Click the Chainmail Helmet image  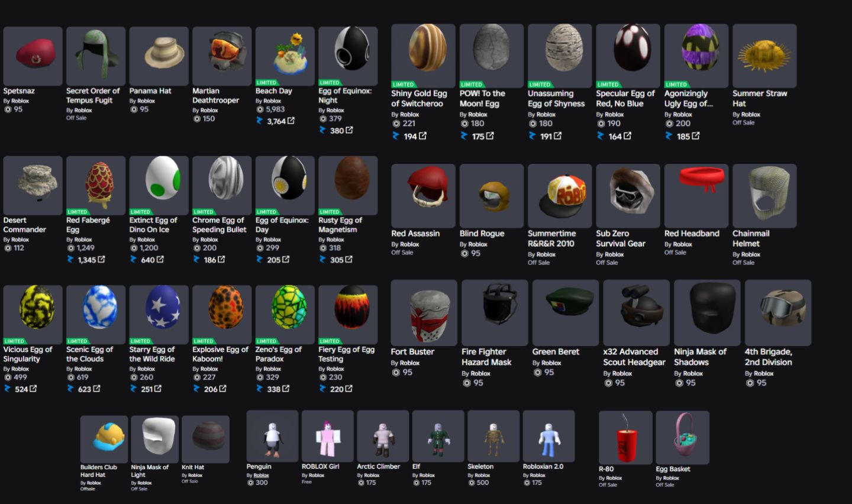point(764,196)
